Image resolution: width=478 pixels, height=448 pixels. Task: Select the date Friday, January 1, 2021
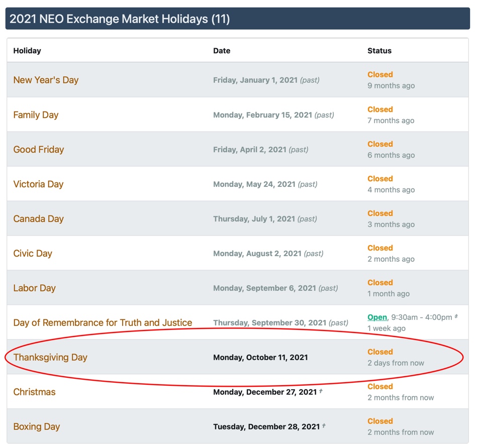(255, 80)
